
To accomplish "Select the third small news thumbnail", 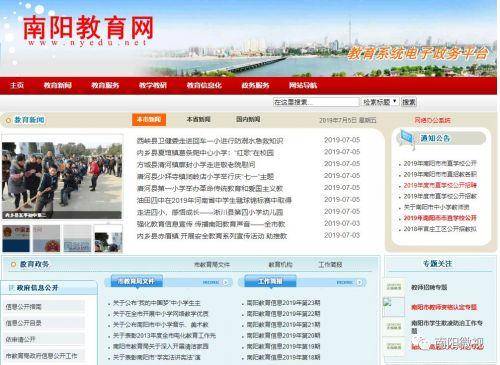I will click(77, 238).
